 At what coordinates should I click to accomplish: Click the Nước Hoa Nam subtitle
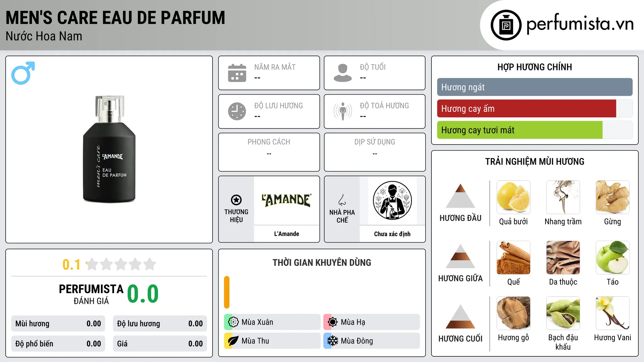[44, 36]
